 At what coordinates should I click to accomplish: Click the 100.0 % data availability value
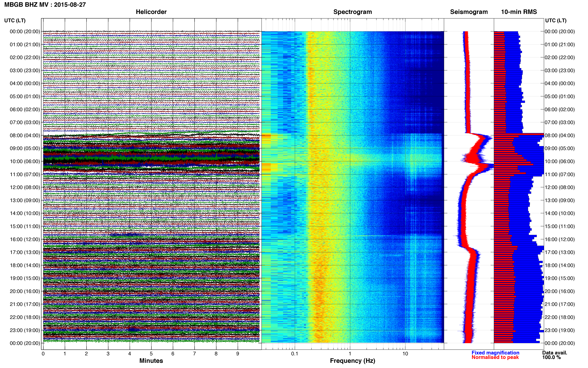tap(551, 357)
